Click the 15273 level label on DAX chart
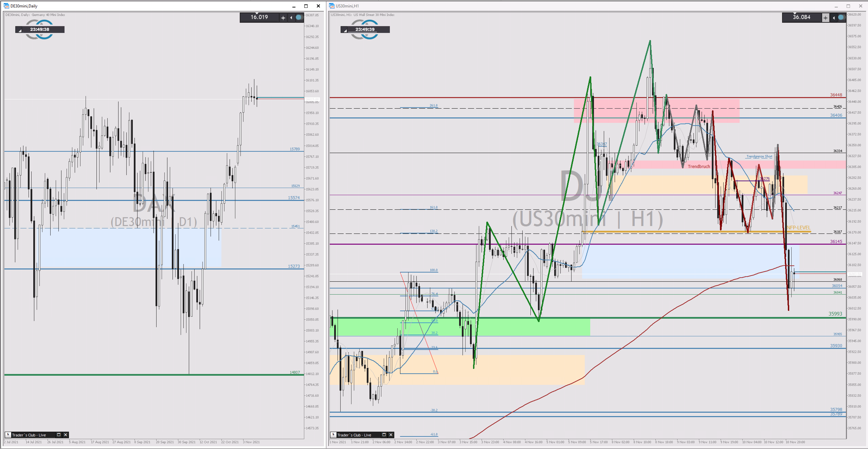Image resolution: width=868 pixels, height=449 pixels. [294, 266]
